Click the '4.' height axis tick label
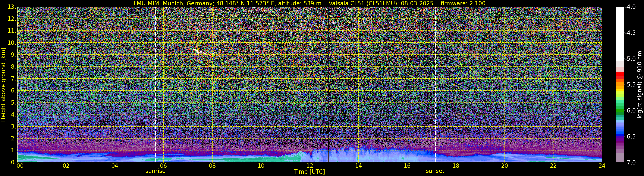Viewport: 644px width, 176px height. (x=13, y=115)
